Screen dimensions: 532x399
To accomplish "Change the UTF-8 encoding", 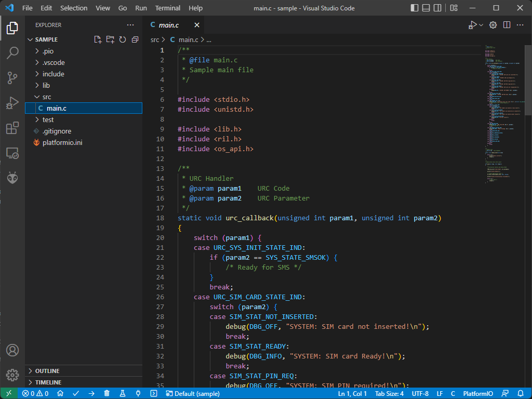I will 420,394.
